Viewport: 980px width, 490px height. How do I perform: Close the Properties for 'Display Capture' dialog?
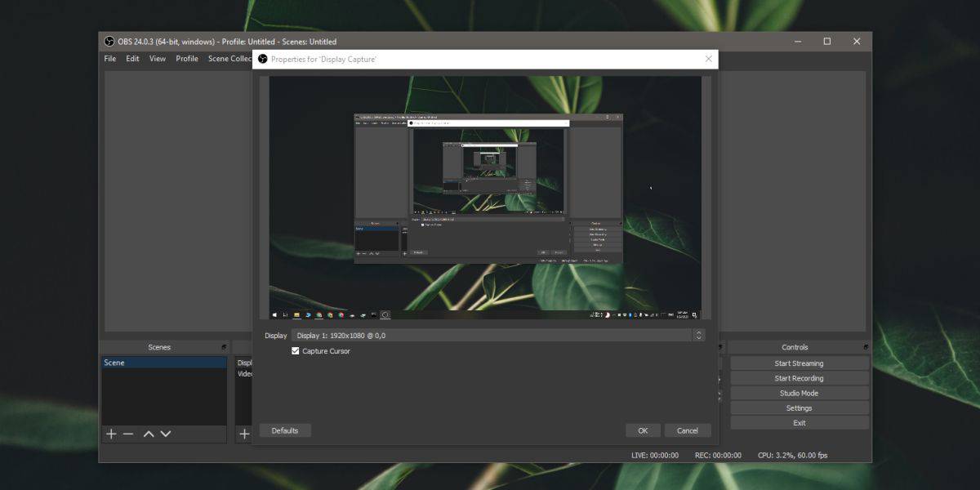709,59
